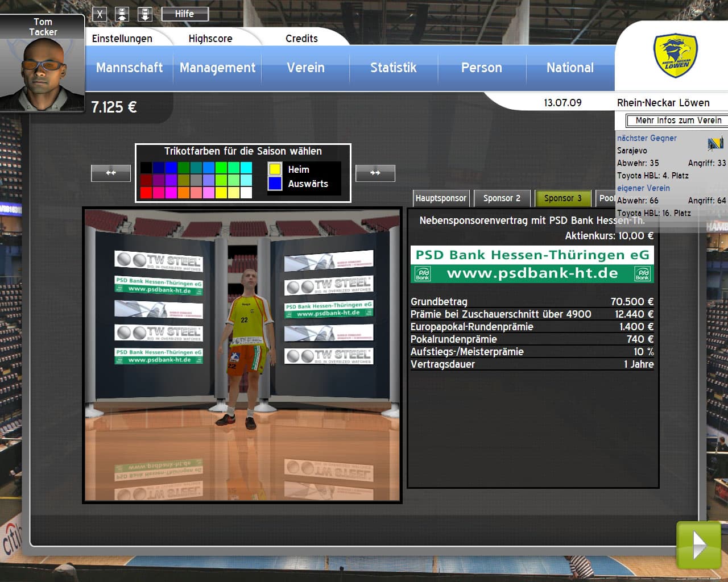Click Mehr Infos zum Verein button

click(x=678, y=120)
